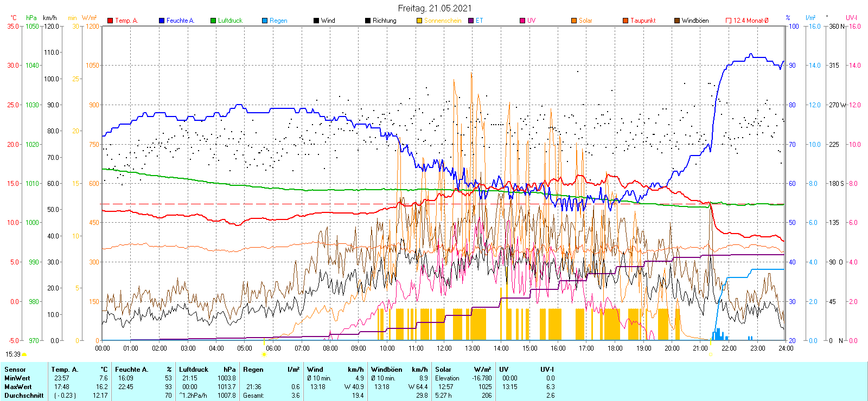Click the minimum temperature value 7.6
Image resolution: width=868 pixels, height=401 pixels.
104,378
